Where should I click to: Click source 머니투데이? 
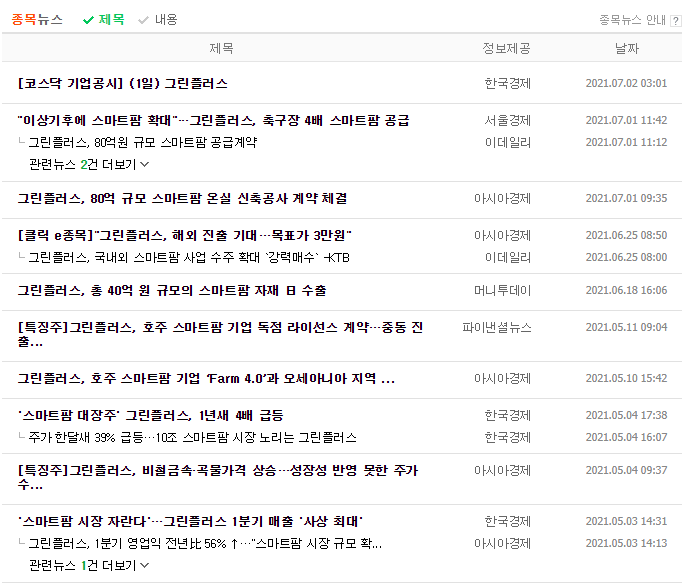pyautogui.click(x=502, y=290)
